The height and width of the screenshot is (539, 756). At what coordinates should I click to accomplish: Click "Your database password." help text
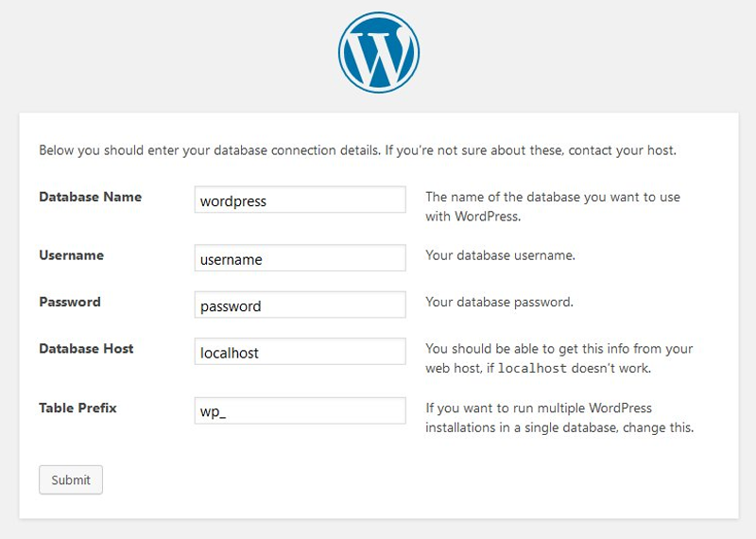[x=499, y=303]
